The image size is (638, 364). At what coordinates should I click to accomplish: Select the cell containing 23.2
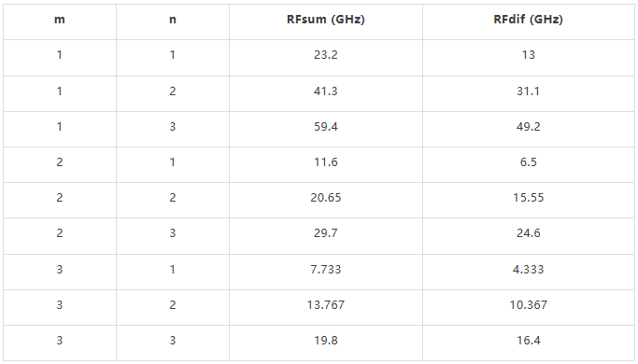point(325,54)
